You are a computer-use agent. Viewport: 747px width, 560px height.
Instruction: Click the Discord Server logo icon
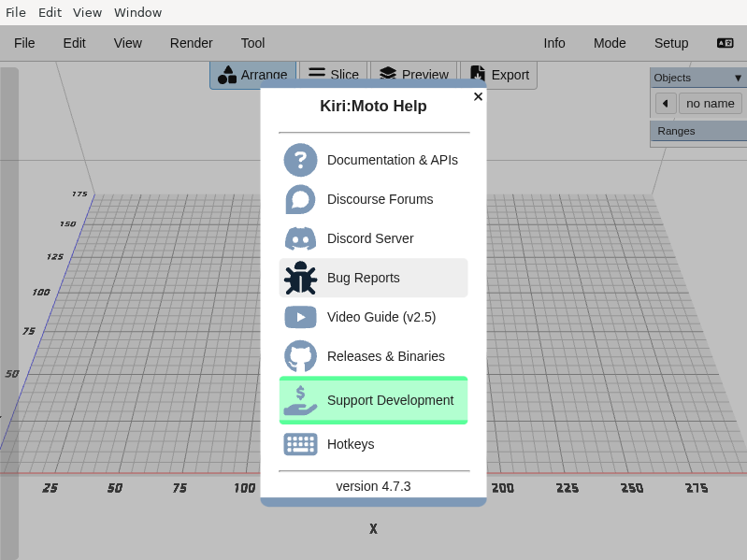click(x=300, y=238)
